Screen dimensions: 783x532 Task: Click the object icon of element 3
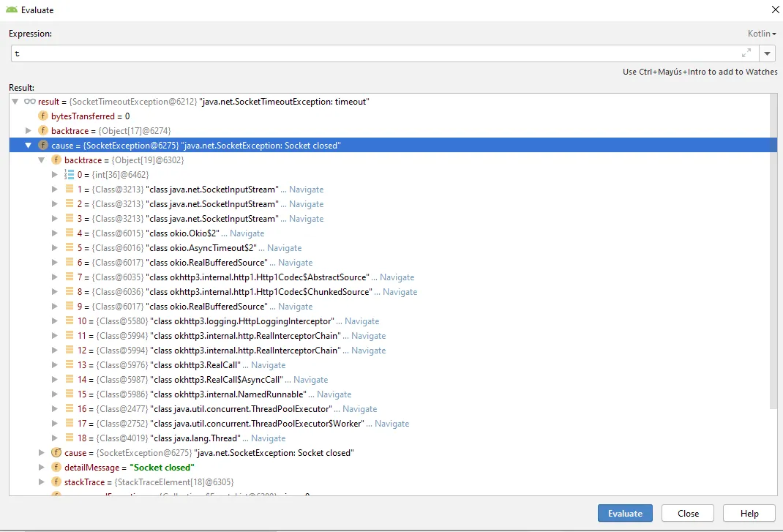(70, 218)
